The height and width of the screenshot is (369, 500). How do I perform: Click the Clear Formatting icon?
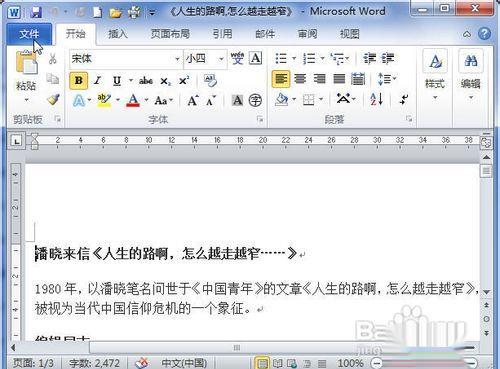pos(210,80)
